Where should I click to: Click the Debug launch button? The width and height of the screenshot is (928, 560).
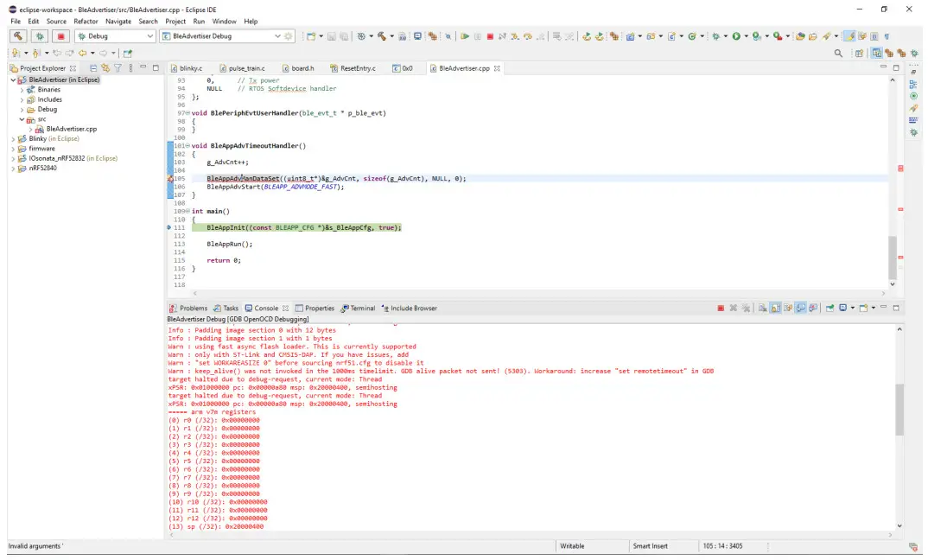40,36
